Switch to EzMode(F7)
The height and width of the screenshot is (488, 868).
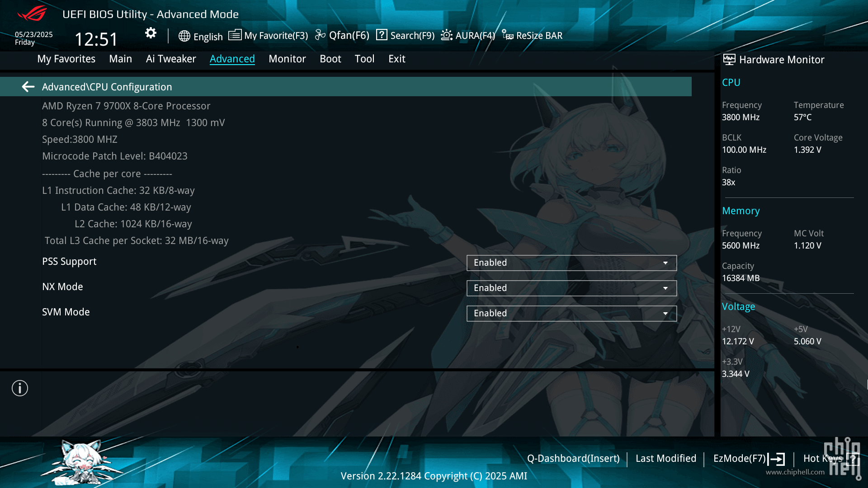click(740, 458)
